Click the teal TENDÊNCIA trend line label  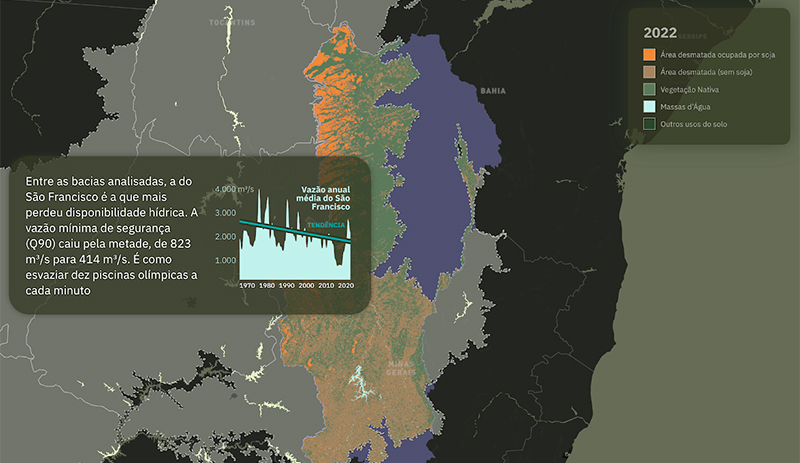(326, 225)
